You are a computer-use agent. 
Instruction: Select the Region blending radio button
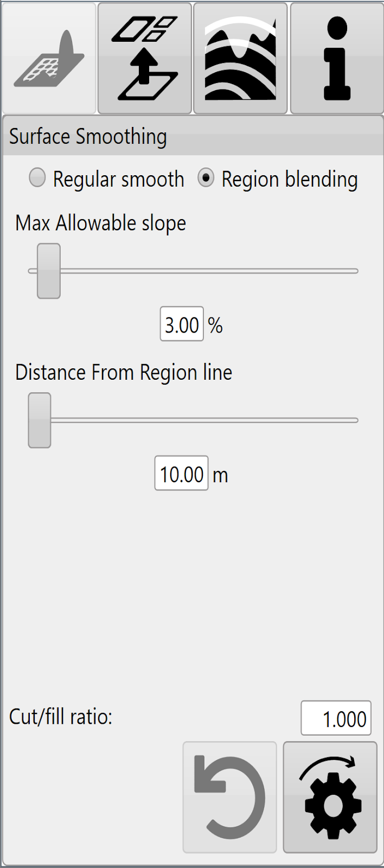click(x=206, y=177)
